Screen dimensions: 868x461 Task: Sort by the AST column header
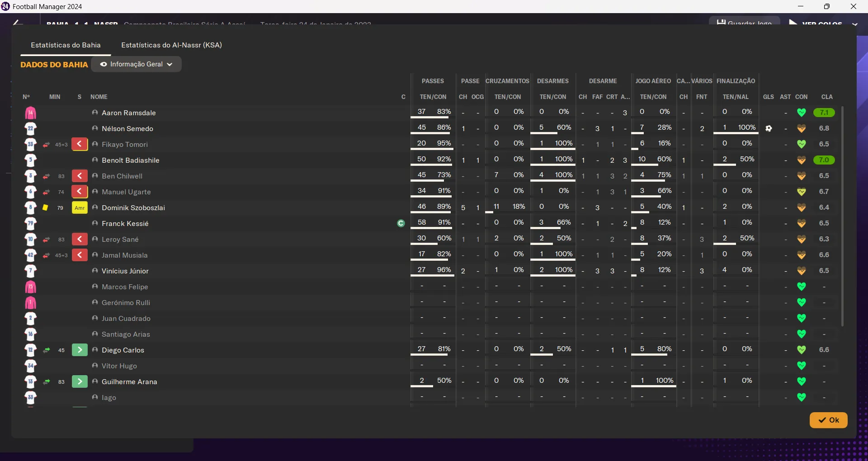[786, 97]
